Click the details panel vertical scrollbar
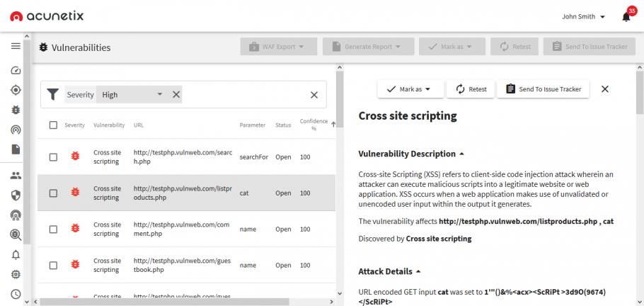 pyautogui.click(x=640, y=91)
